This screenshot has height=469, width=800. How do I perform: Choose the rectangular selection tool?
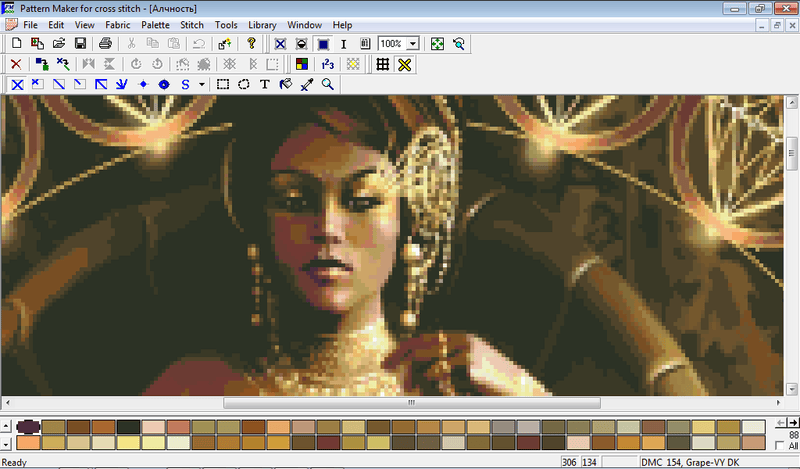(223, 85)
